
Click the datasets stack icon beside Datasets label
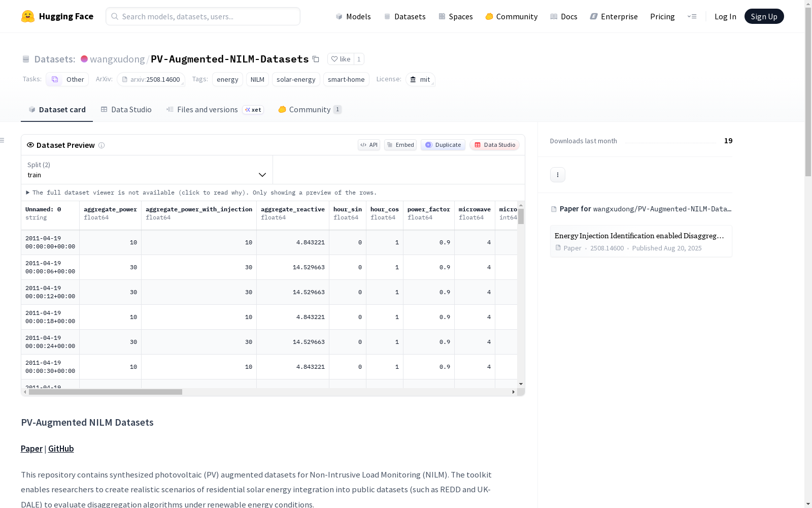point(26,59)
